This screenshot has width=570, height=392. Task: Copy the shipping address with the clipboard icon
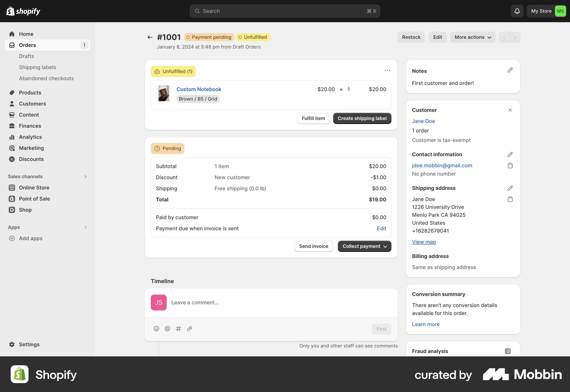coord(510,199)
